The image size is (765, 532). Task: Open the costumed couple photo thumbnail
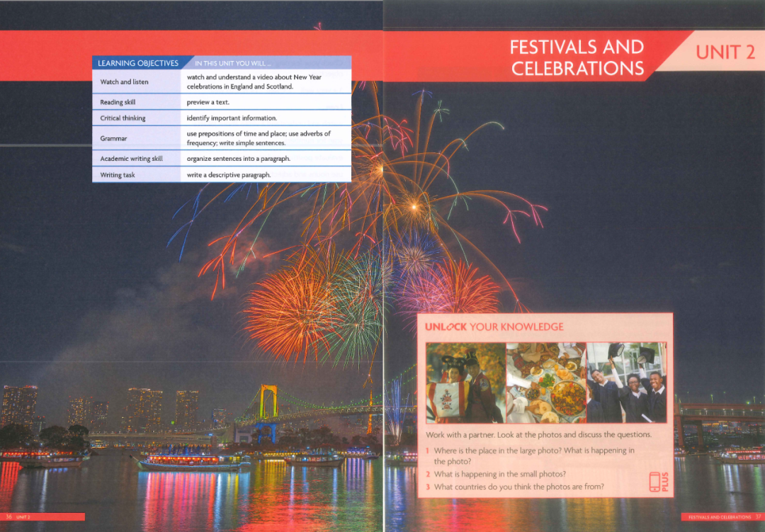pyautogui.click(x=465, y=383)
